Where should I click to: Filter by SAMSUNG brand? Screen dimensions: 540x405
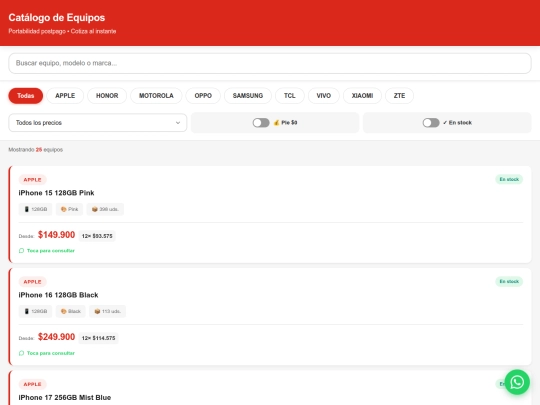pos(248,96)
